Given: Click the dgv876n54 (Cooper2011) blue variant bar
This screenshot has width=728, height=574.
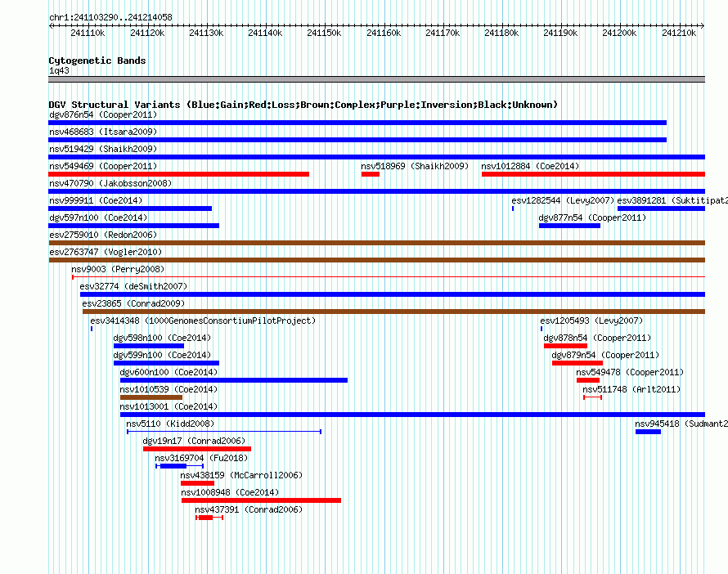Looking at the screenshot, I should click(x=357, y=123).
